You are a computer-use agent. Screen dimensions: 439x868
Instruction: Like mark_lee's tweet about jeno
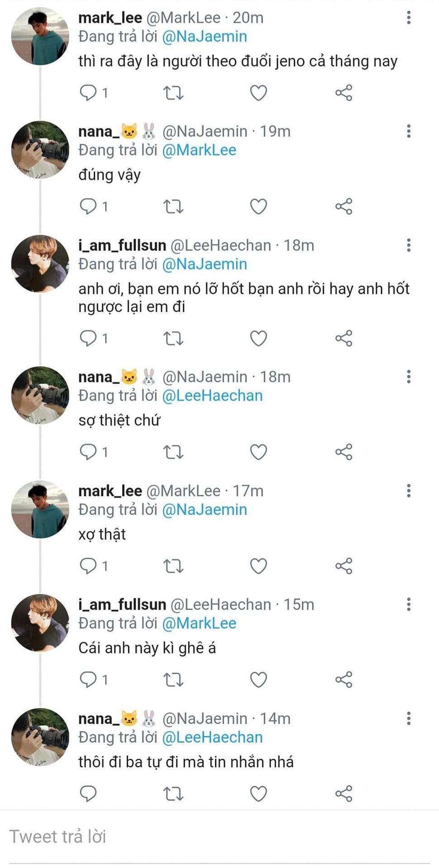pos(258,93)
